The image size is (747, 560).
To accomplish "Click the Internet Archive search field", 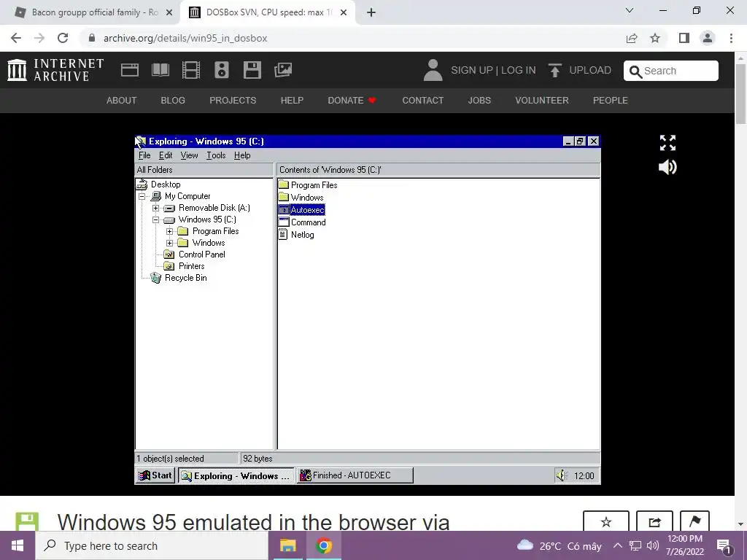I will click(x=671, y=71).
